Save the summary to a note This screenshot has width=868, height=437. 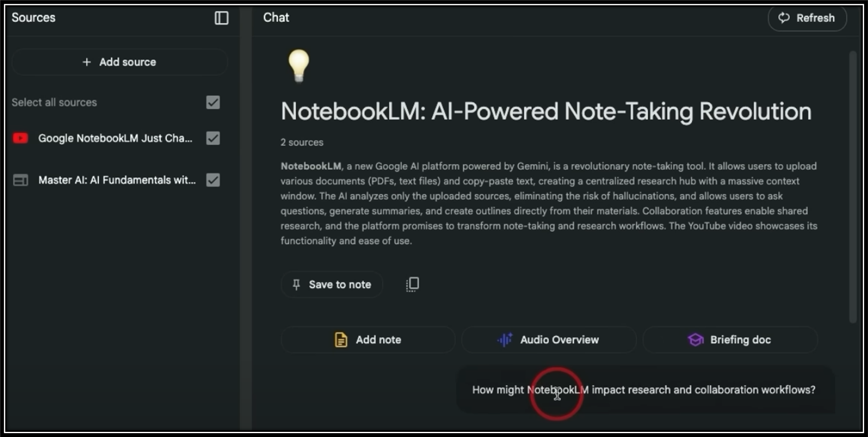tap(332, 285)
